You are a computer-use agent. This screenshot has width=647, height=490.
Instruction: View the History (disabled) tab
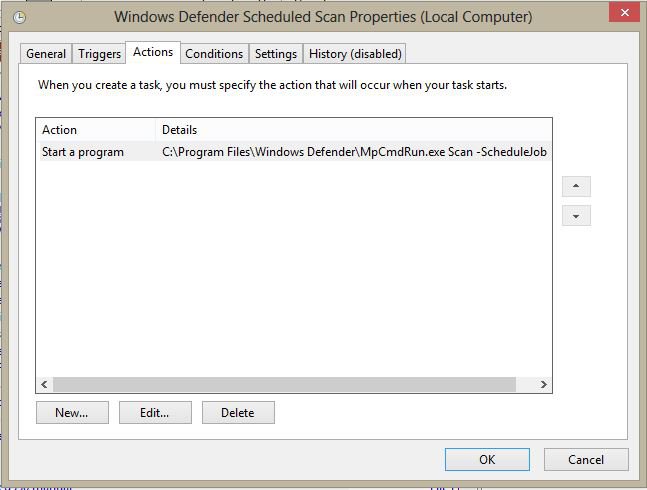point(355,54)
